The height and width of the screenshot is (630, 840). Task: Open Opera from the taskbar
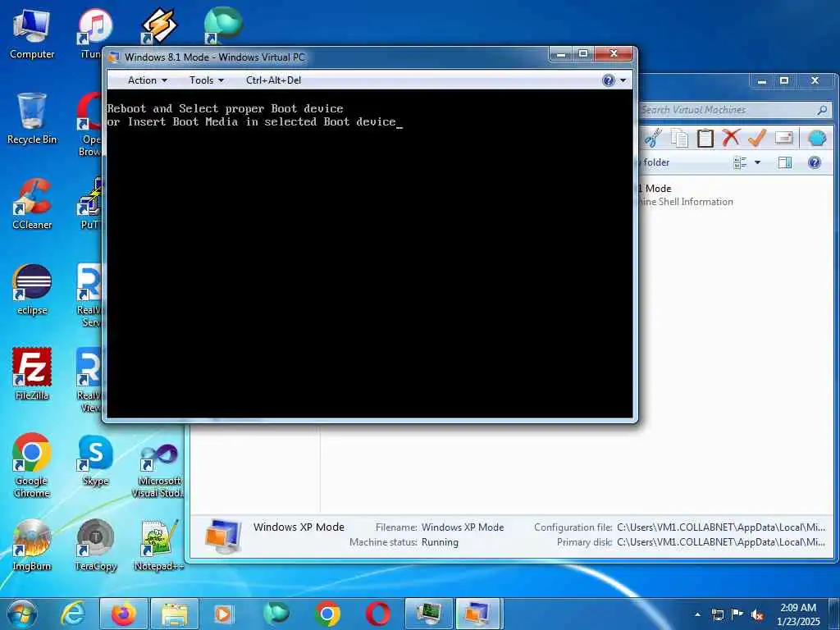(x=377, y=614)
